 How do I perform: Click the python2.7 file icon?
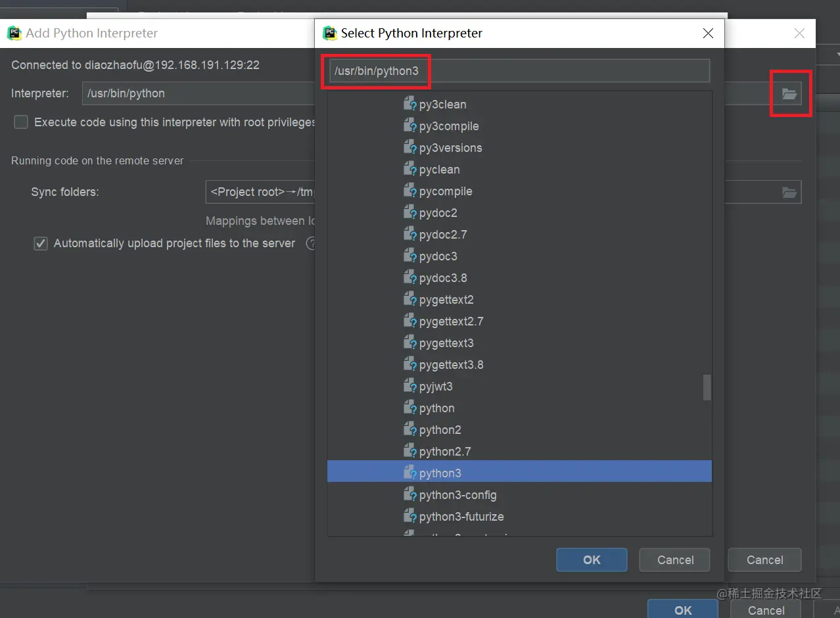click(x=409, y=451)
